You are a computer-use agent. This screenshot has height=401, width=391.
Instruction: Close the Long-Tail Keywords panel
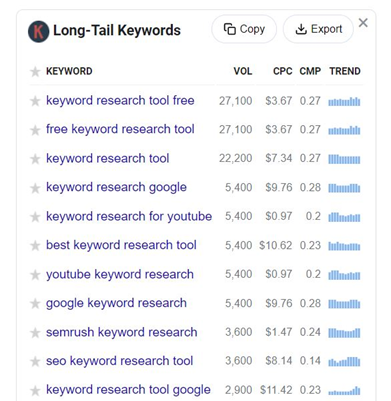coord(363,23)
